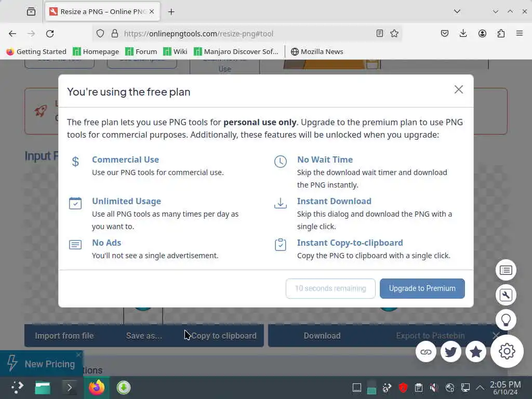Open the Instant Copy-to-clipboard link
Image resolution: width=532 pixels, height=399 pixels.
pyautogui.click(x=350, y=243)
